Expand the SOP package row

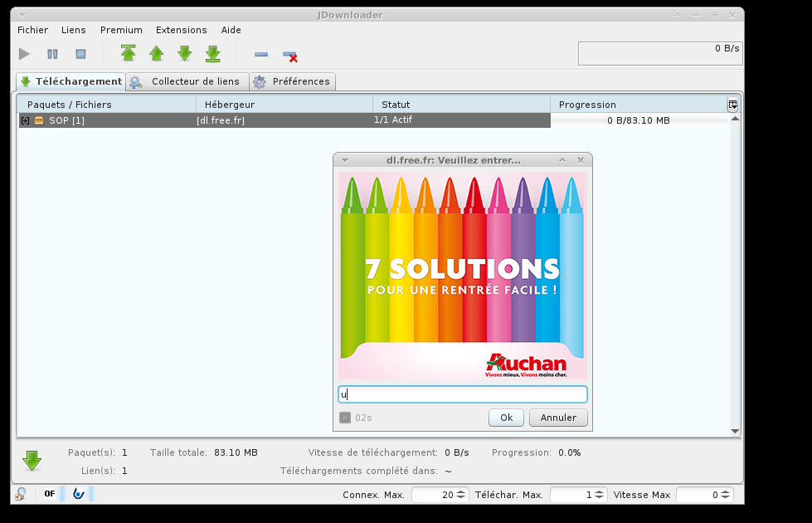pyautogui.click(x=25, y=120)
